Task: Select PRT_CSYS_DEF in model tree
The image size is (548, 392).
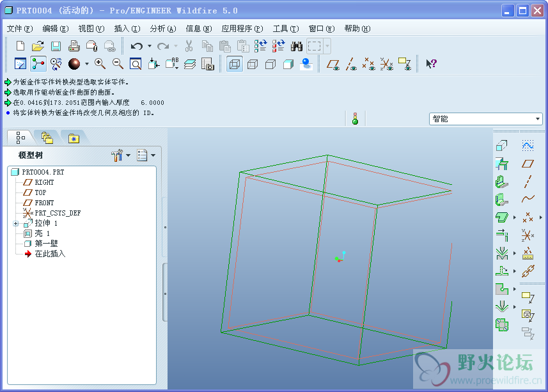Action: pyautogui.click(x=58, y=213)
